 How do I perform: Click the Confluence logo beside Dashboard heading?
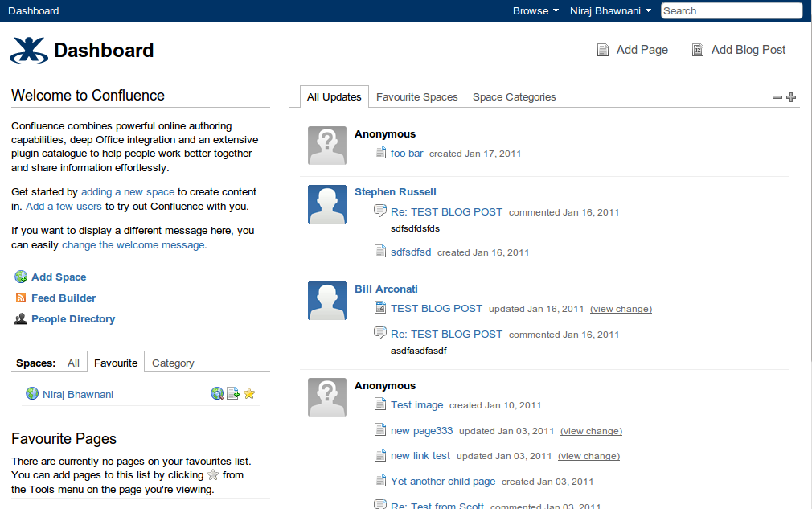(29, 50)
